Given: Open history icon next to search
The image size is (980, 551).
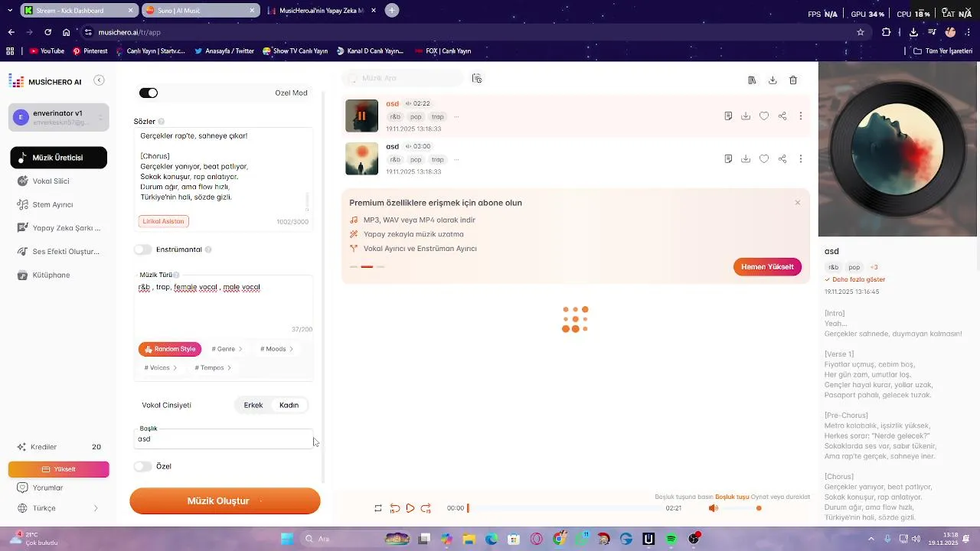Looking at the screenshot, I should pyautogui.click(x=477, y=78).
